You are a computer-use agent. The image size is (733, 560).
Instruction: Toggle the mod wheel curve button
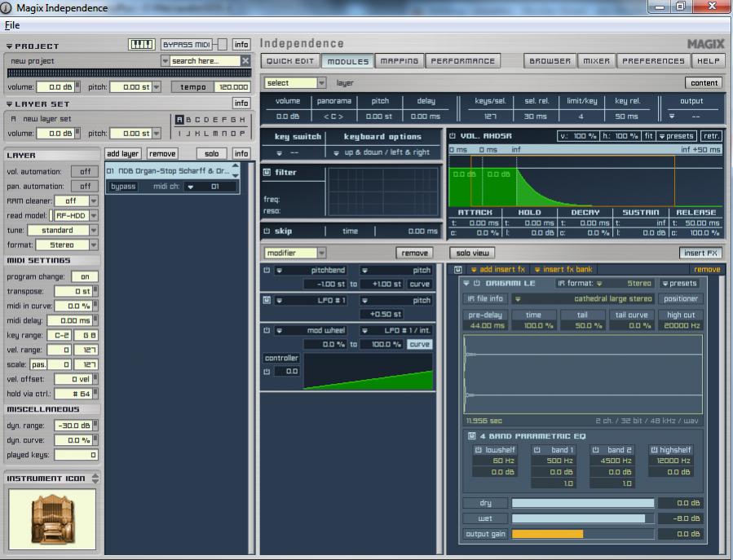coord(419,344)
